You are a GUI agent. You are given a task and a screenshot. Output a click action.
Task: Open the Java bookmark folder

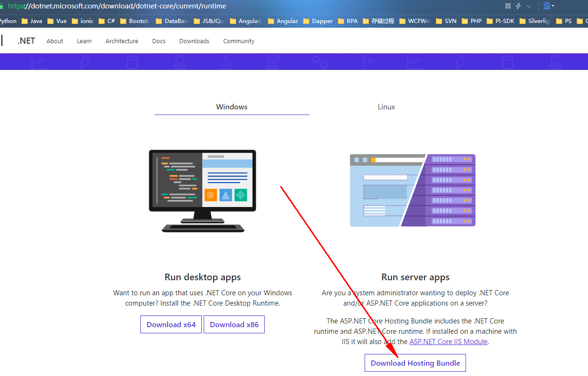coord(31,21)
